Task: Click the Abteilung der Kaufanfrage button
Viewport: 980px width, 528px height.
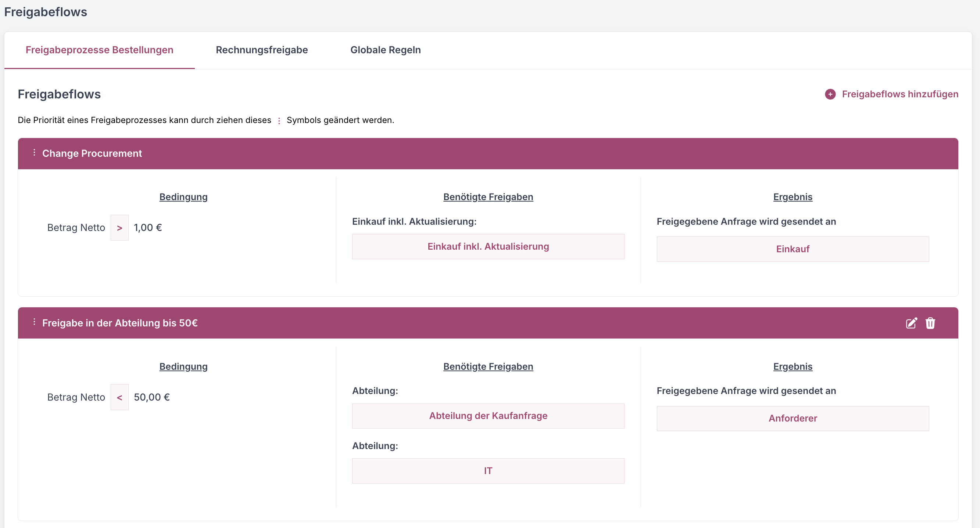Action: coord(488,416)
